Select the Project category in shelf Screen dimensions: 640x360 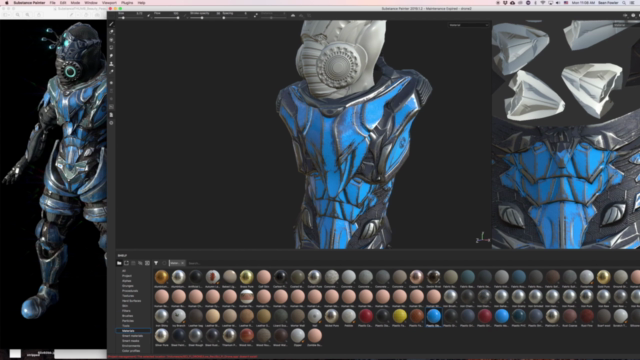(127, 276)
